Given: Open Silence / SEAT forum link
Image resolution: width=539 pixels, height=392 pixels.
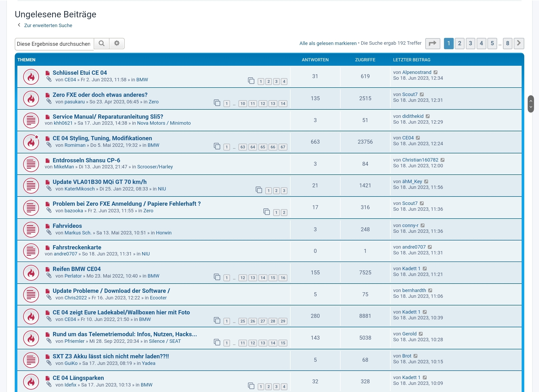Looking at the screenshot, I should (x=165, y=341).
